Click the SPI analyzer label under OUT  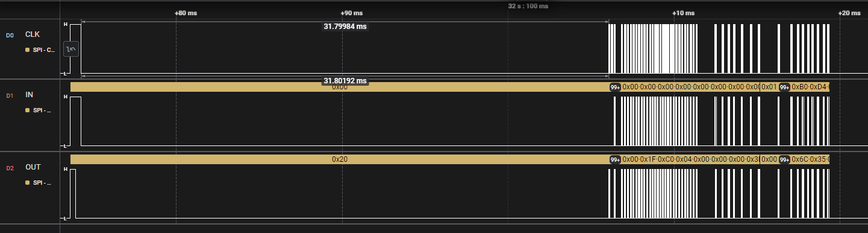click(x=42, y=182)
